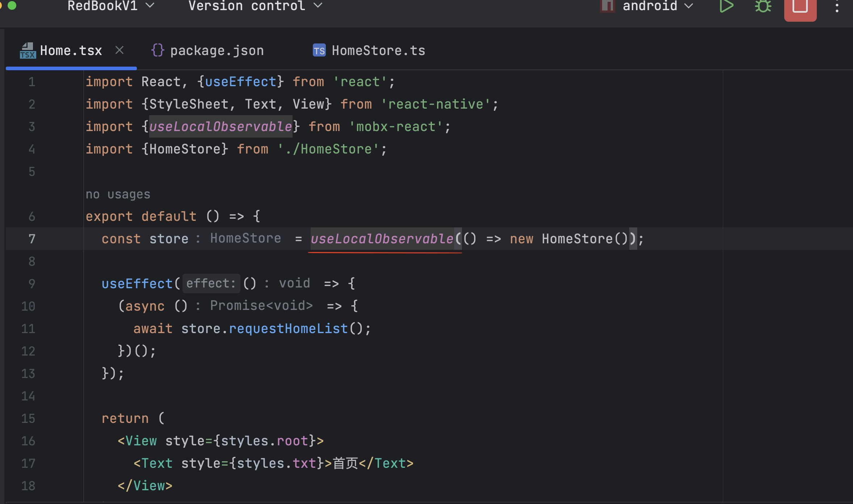The height and width of the screenshot is (504, 853).
Task: Click 'react-native' string on line 2
Action: coord(436,104)
